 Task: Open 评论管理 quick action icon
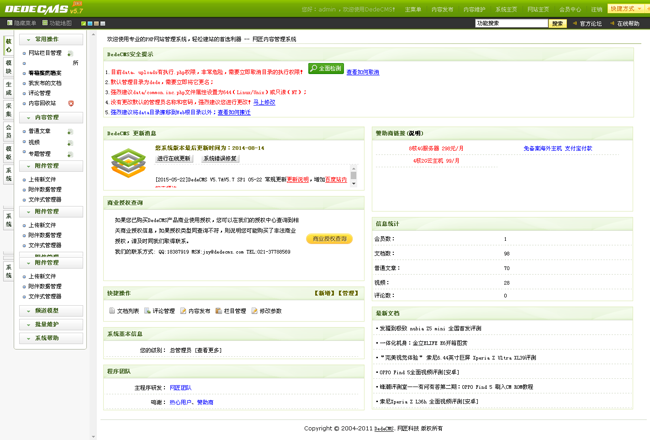tap(147, 311)
